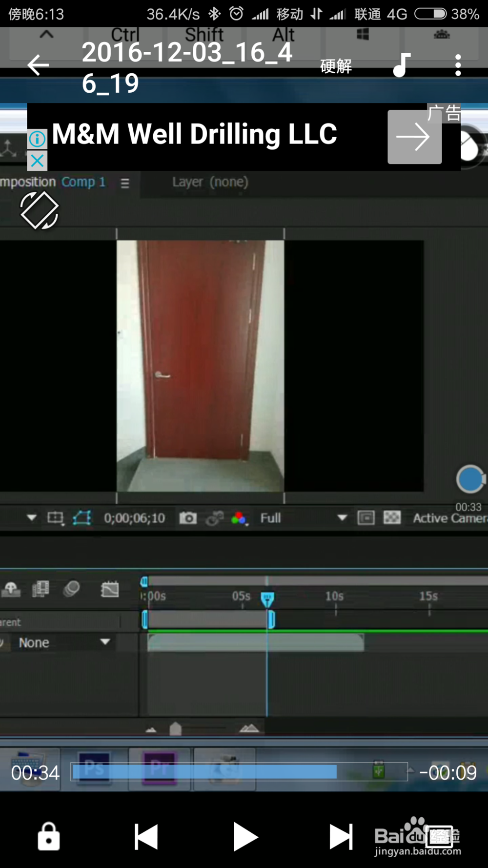
Task: Open the audio track music note icon
Action: point(402,65)
